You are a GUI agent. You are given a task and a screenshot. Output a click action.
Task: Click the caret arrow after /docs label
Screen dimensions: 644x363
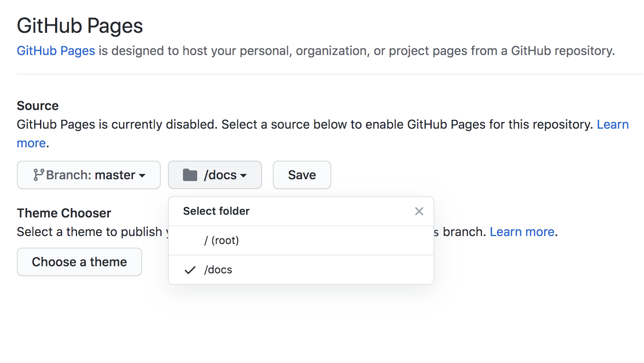(243, 176)
